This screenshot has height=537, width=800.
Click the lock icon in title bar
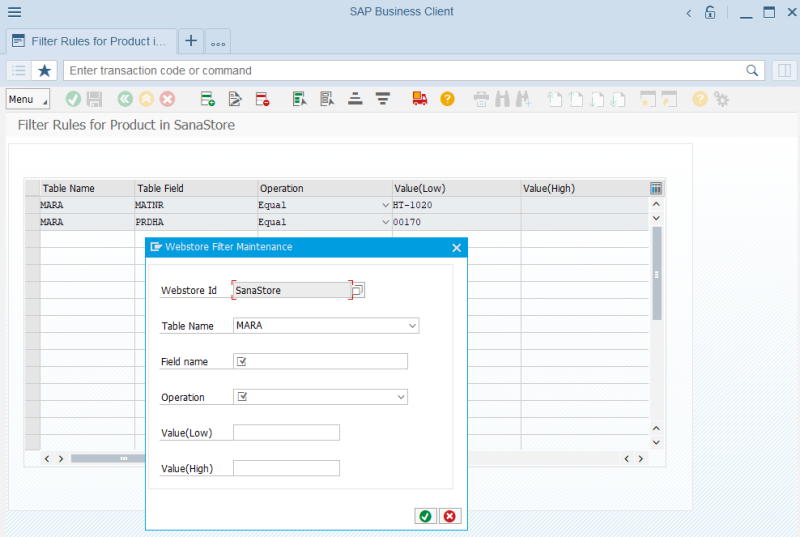[x=710, y=12]
